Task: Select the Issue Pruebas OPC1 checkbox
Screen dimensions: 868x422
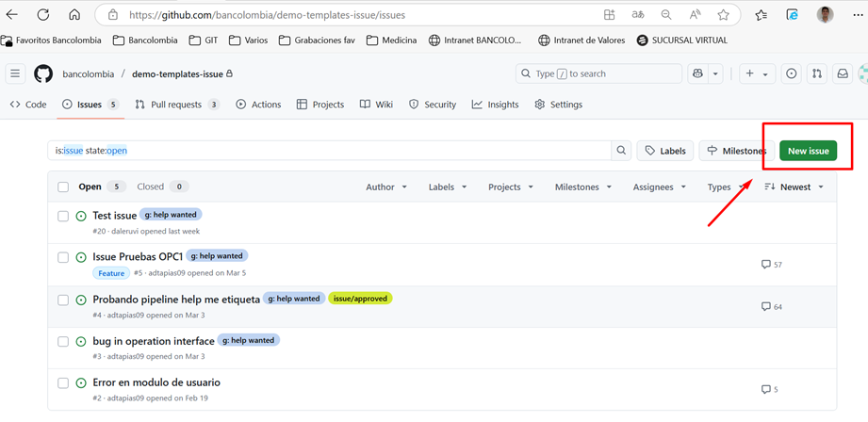Action: pyautogui.click(x=63, y=257)
